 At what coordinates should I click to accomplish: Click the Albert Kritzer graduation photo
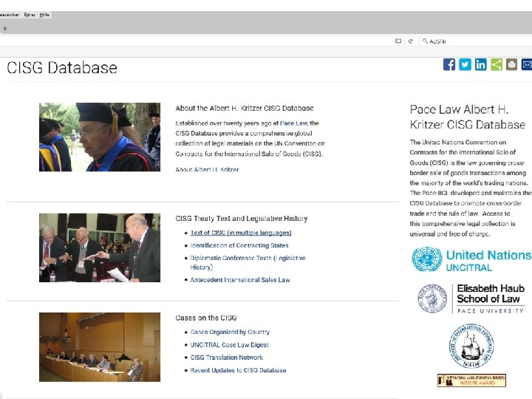[100, 137]
